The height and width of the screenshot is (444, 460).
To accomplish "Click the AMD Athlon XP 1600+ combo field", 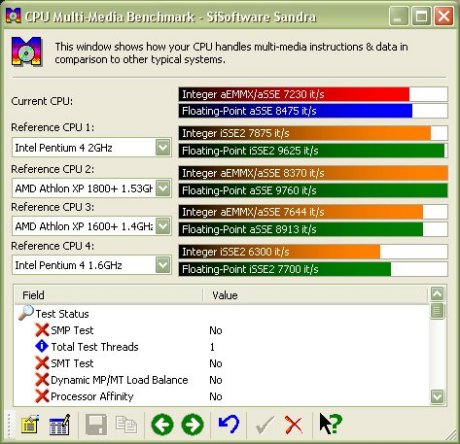I will [x=92, y=227].
